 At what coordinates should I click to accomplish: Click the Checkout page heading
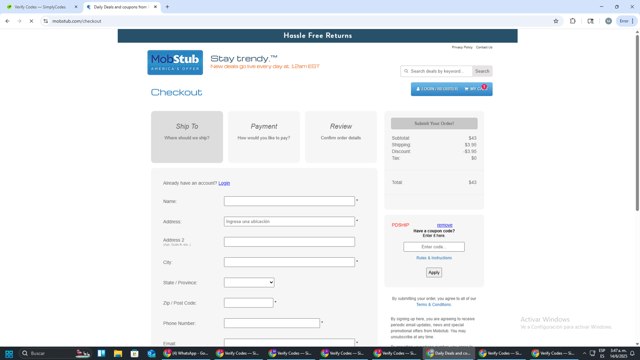pos(176,92)
